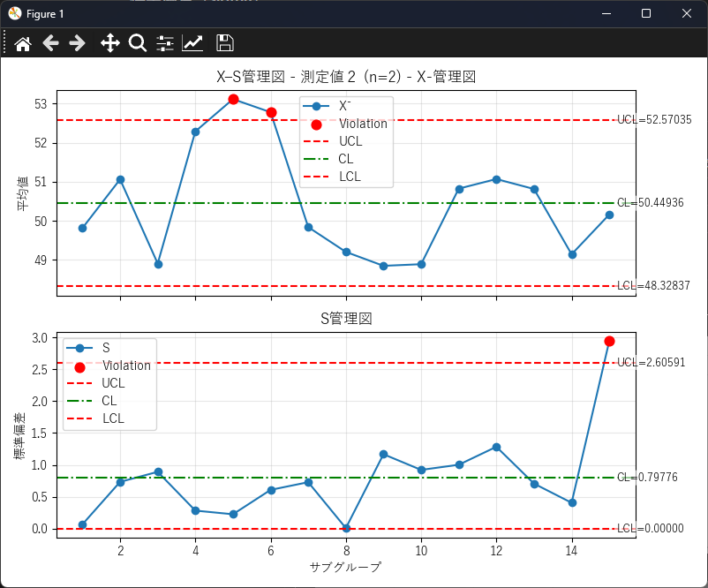Click the Violation entry in the upper chart legend
708x588 pixels.
pos(362,124)
